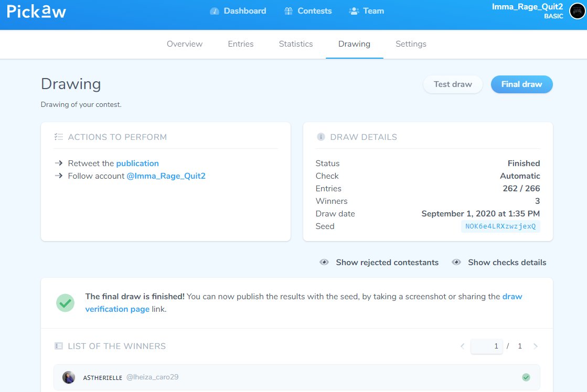Screen dimensions: 587x392
Task: Switch to the Entries tab
Action: coord(241,44)
